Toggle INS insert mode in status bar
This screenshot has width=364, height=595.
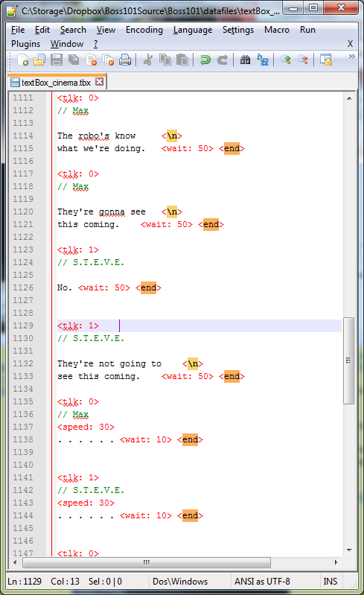click(x=331, y=582)
